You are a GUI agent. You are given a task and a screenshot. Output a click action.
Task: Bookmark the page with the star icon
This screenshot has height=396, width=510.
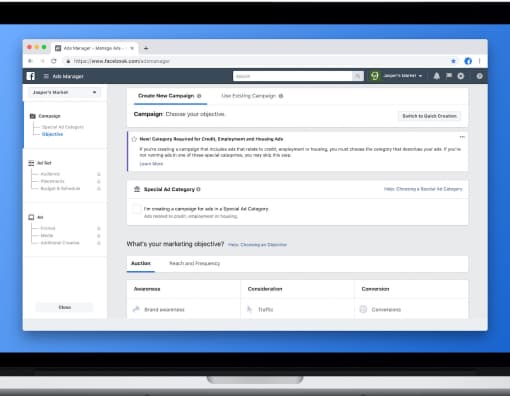coord(453,61)
